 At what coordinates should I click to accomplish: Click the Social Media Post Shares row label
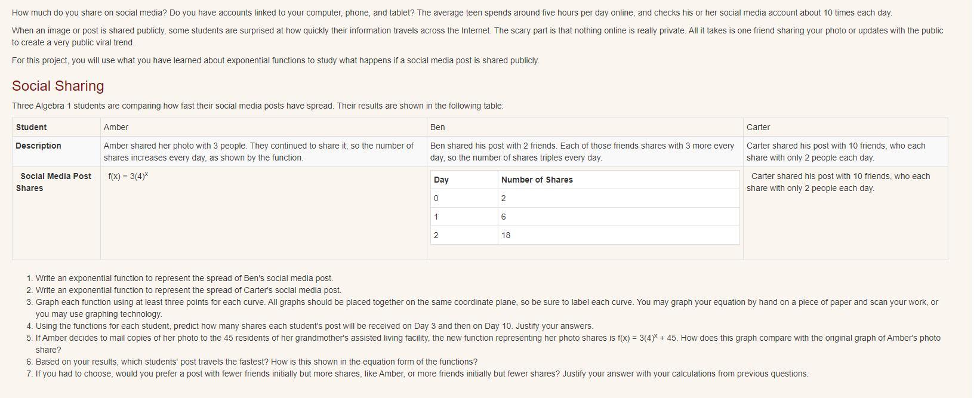coord(54,182)
